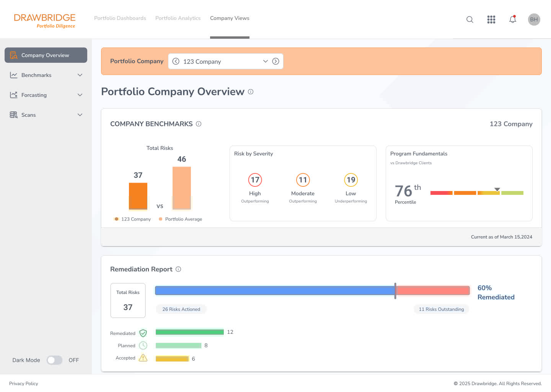Click info icon next to Portfolio Company Overview
This screenshot has height=392, width=551.
(x=251, y=92)
